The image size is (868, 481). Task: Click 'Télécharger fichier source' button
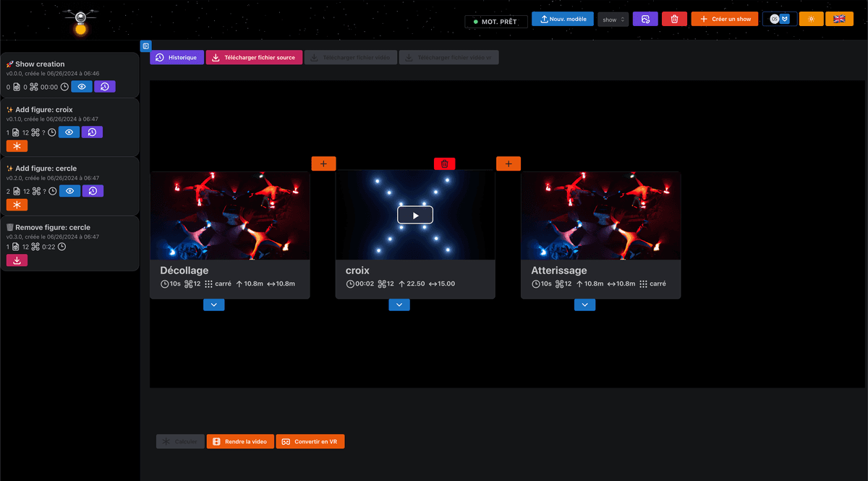[253, 58]
